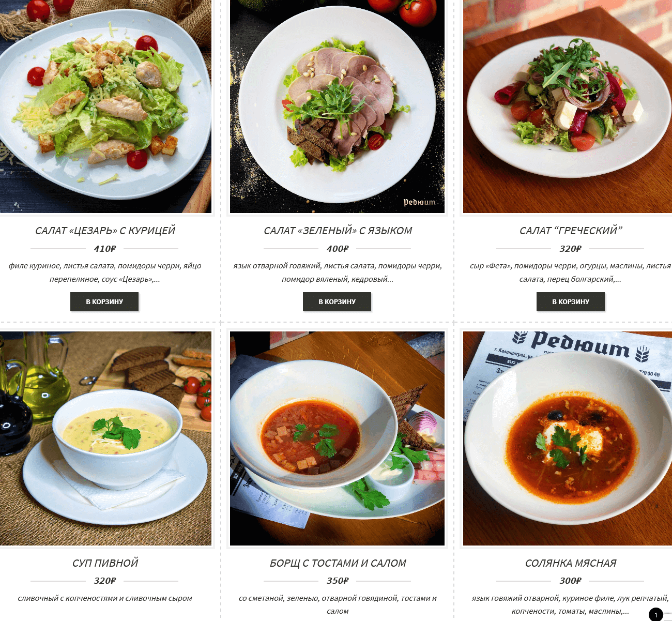The width and height of the screenshot is (672, 621).
Task: Select the 410₽ price of Caesar salad
Action: (105, 249)
